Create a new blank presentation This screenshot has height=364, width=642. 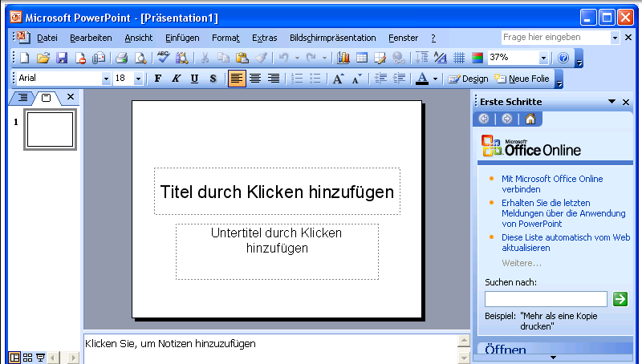tap(25, 58)
